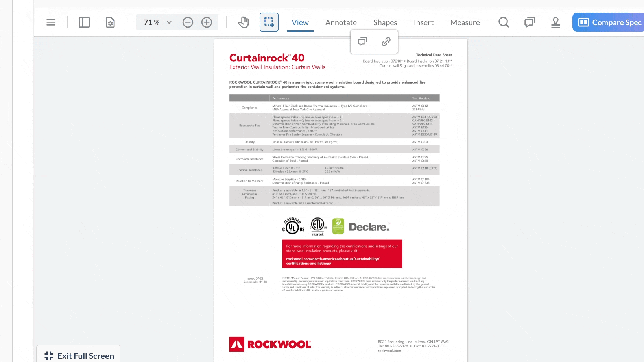Viewport: 644px width, 362px height.
Task: Click "Technical Data Sheet" heading text
Action: pyautogui.click(x=434, y=55)
